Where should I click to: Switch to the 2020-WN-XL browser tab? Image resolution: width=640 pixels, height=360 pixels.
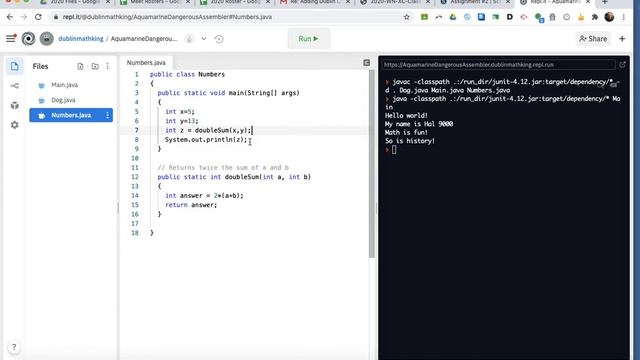(x=394, y=2)
